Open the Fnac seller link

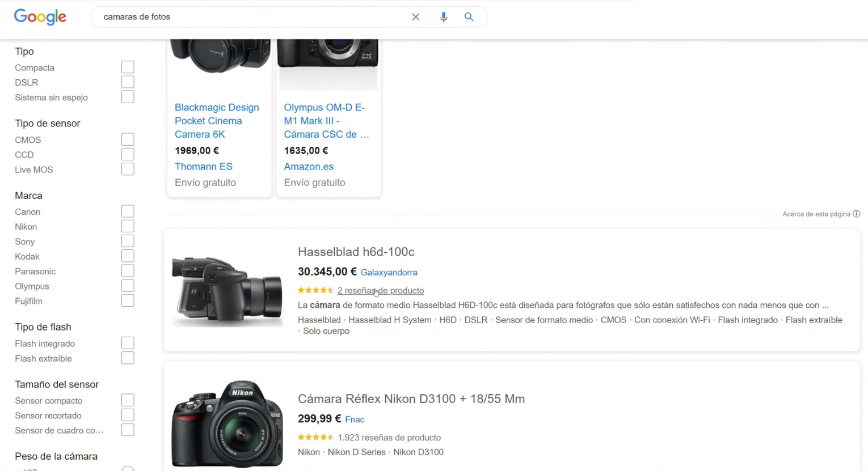pos(355,419)
